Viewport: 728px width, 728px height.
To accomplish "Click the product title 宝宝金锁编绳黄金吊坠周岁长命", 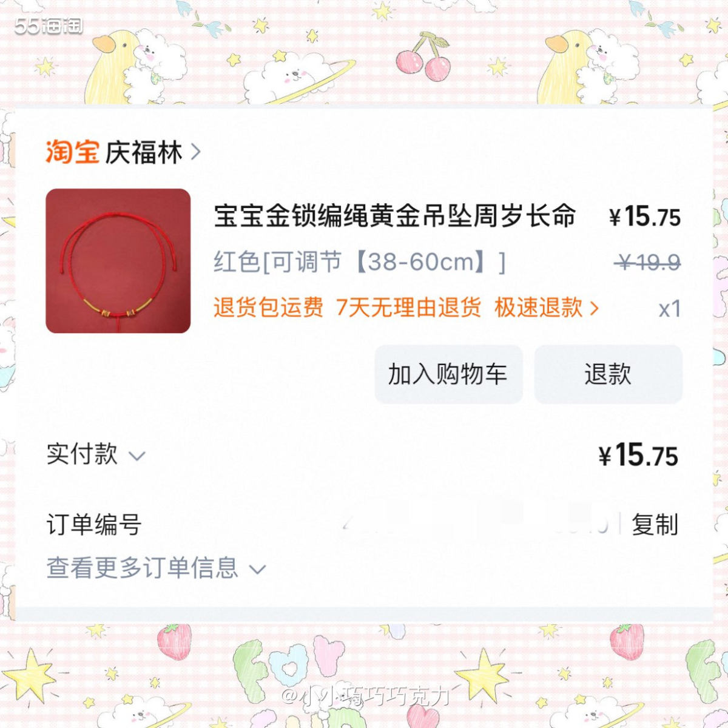I will click(394, 218).
